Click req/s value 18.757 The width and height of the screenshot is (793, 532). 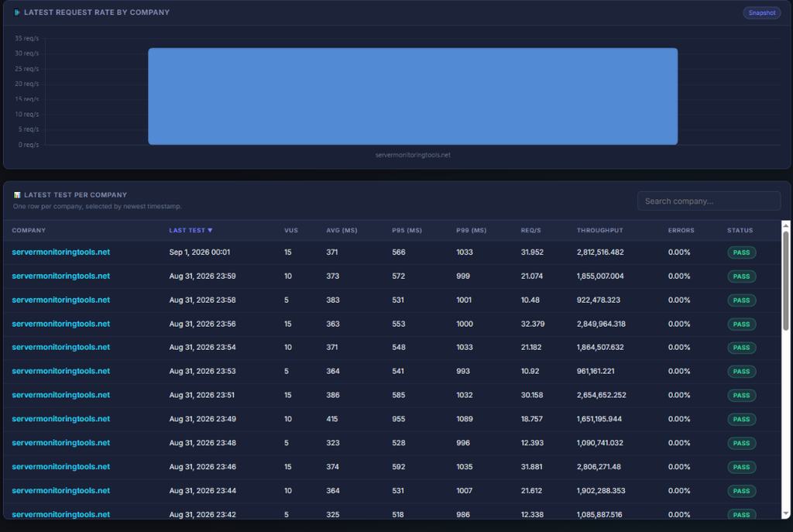[x=531, y=419]
